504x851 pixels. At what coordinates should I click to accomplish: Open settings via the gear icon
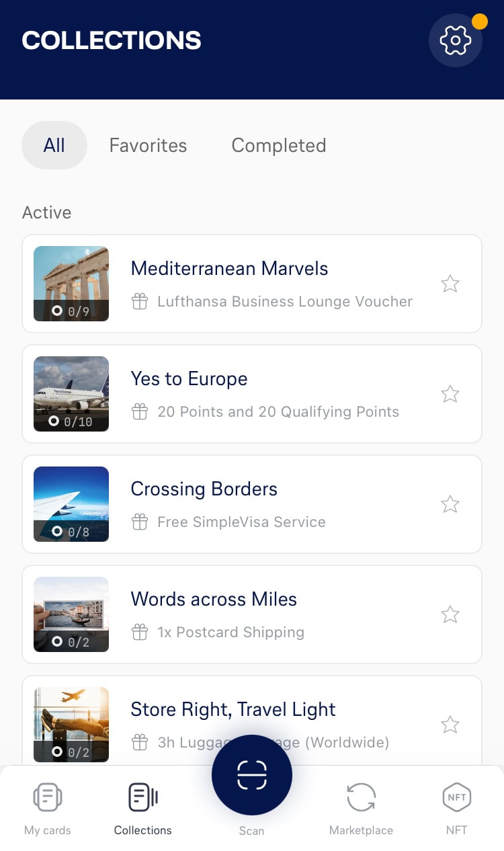[x=455, y=40]
